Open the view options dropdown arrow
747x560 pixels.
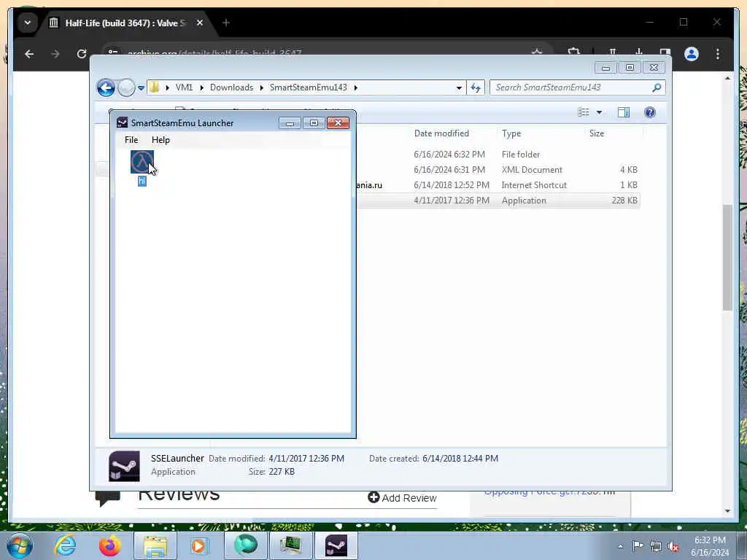(600, 112)
